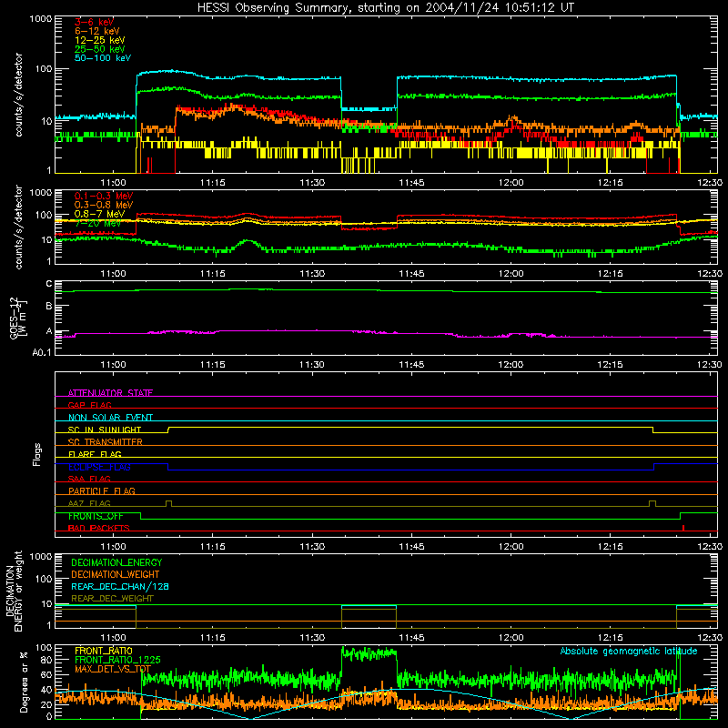Click the FRONT_RATIO_1225 legend entry
Screen dimensions: 728x728
(x=117, y=660)
